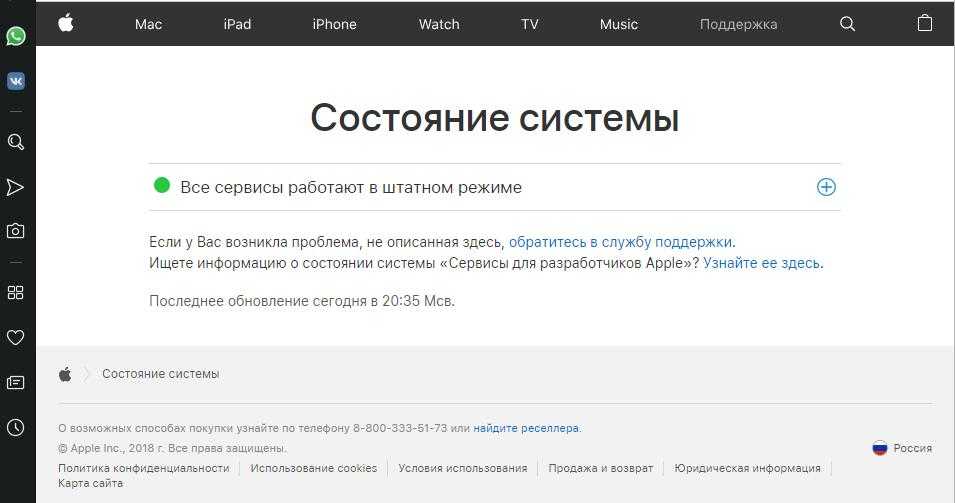This screenshot has height=503, width=955.
Task: Click the sidebar camera snapshot icon
Action: [x=16, y=231]
